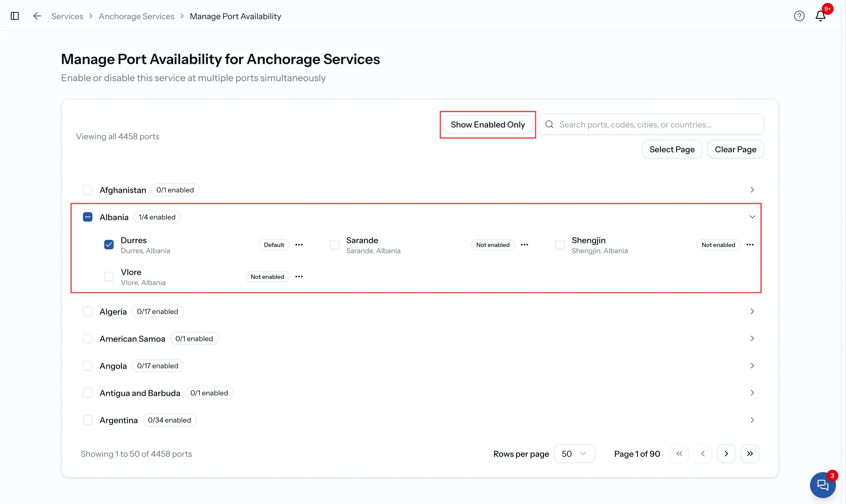Viewport: 846px width, 504px height.
Task: Go to the next page
Action: [x=726, y=454]
